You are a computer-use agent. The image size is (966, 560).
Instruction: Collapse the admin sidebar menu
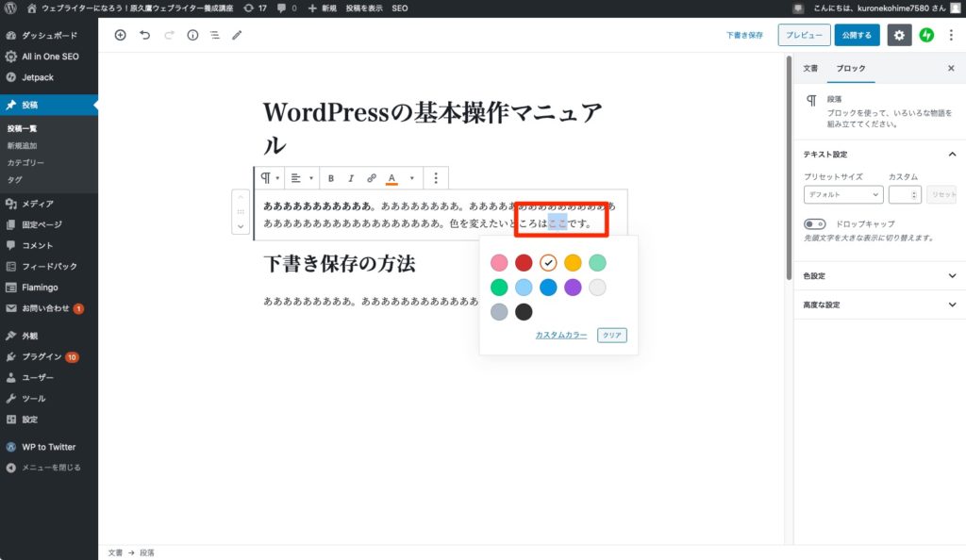49,468
